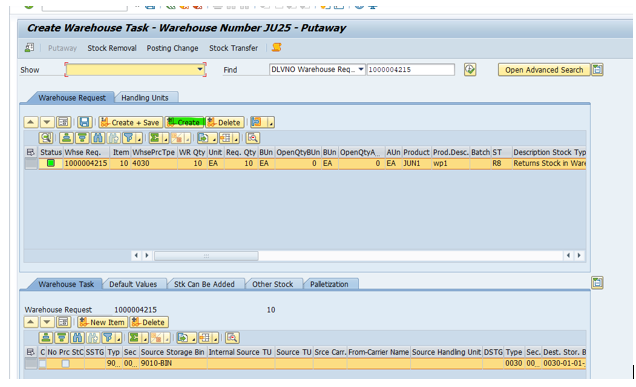This screenshot has width=636, height=387.
Task: Sort descending in the Warehouse Request grid
Action: (x=82, y=138)
